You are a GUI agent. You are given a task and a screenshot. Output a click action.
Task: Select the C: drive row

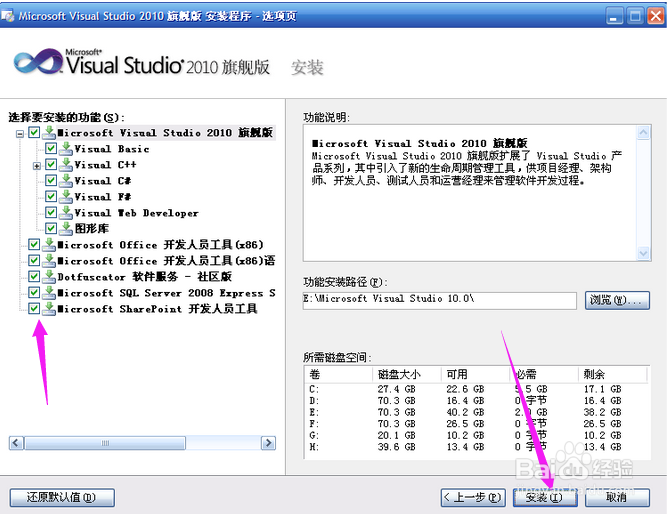[x=477, y=389]
